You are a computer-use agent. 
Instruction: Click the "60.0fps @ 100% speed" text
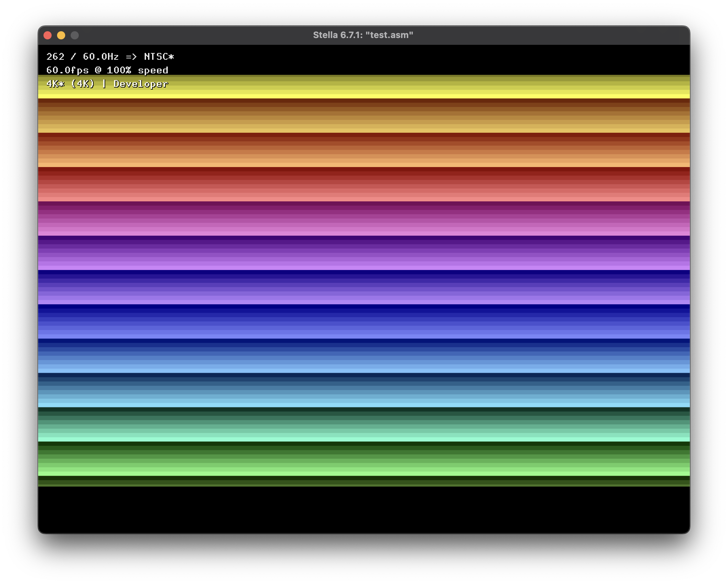point(107,70)
